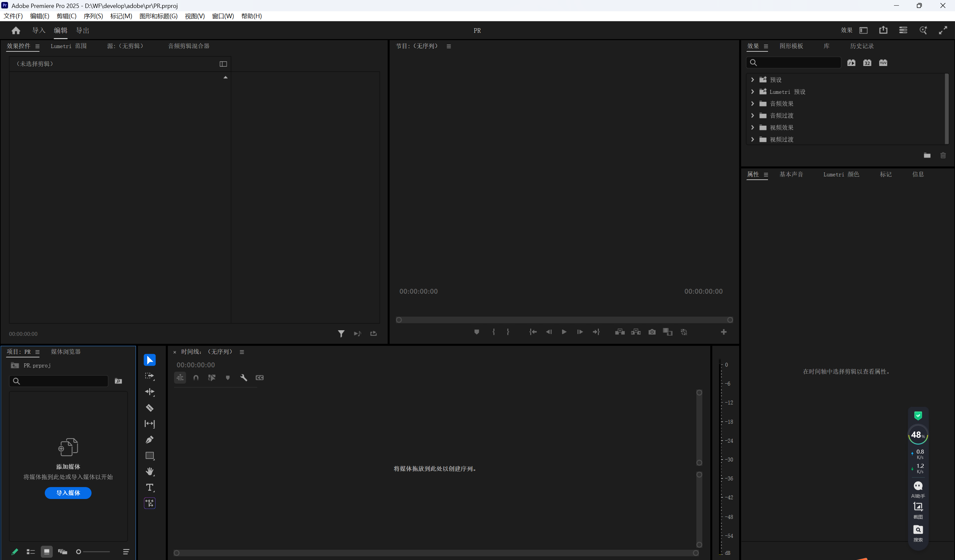Adjust the project thumbnail zoom slider

[x=79, y=552]
